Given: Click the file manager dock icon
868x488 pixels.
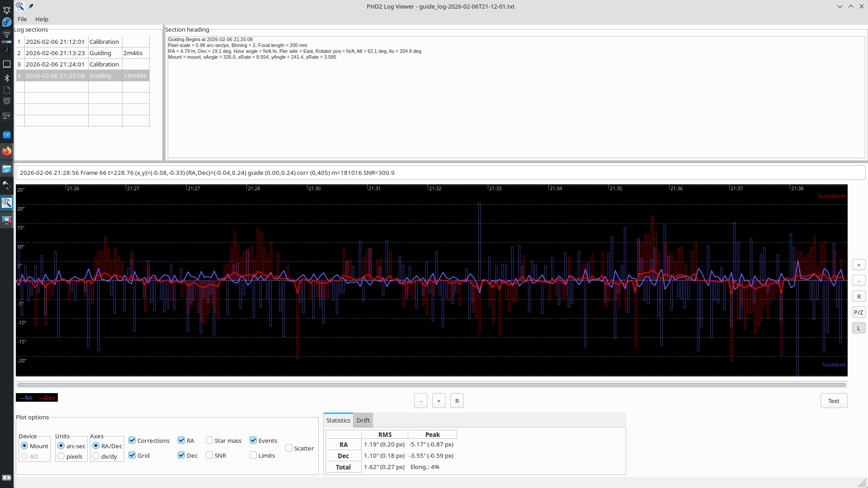Looking at the screenshot, I should [x=7, y=169].
